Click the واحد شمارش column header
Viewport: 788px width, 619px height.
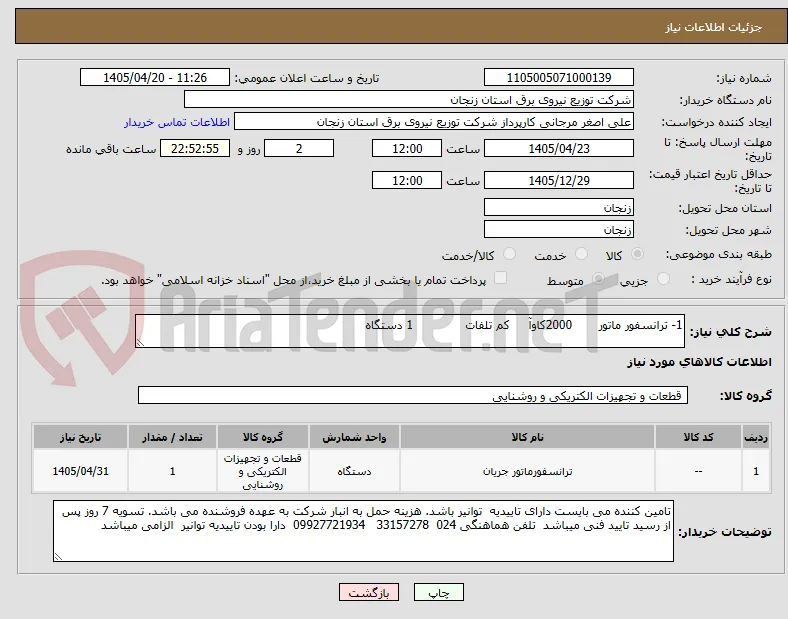[354, 437]
